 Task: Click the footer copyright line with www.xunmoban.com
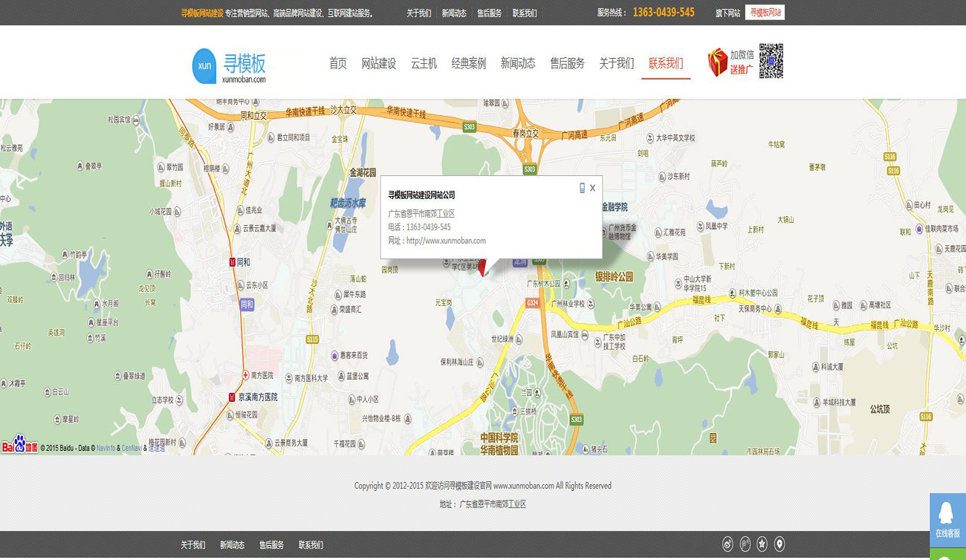click(483, 486)
